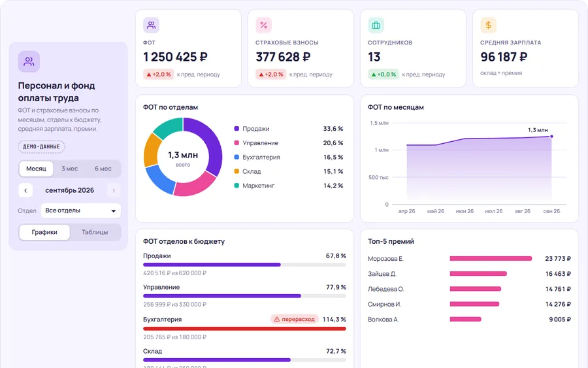Select the Месяц period option
The height and width of the screenshot is (368, 588).
coord(36,169)
